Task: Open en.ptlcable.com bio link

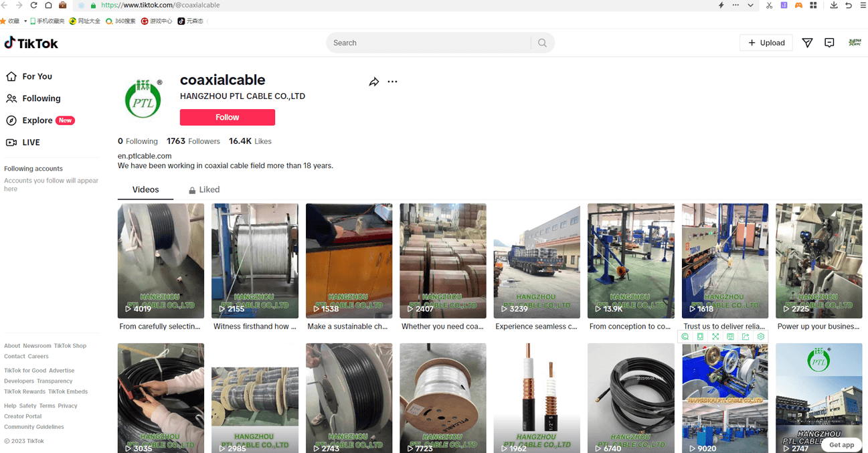Action: pyautogui.click(x=145, y=156)
